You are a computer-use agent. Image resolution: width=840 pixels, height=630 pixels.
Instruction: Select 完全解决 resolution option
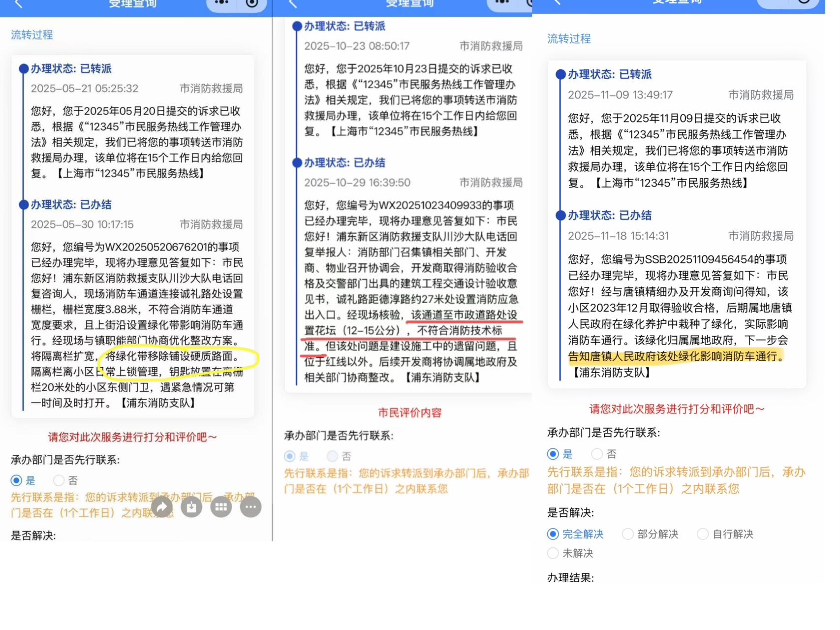tap(553, 534)
